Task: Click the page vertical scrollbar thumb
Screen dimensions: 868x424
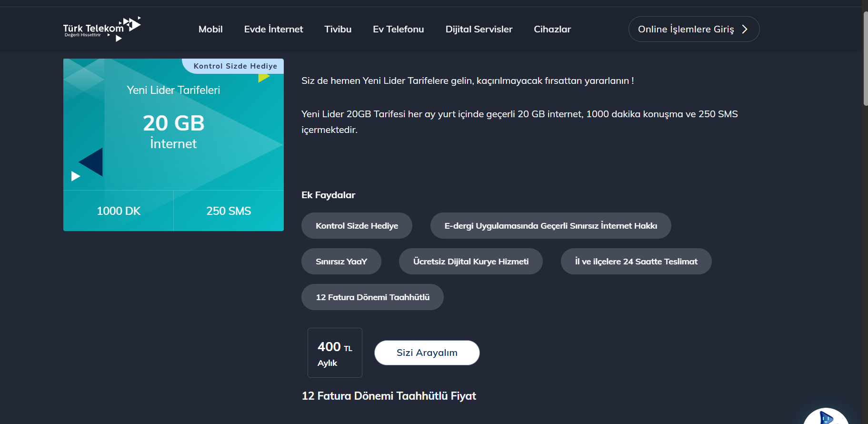Action: coord(865,58)
